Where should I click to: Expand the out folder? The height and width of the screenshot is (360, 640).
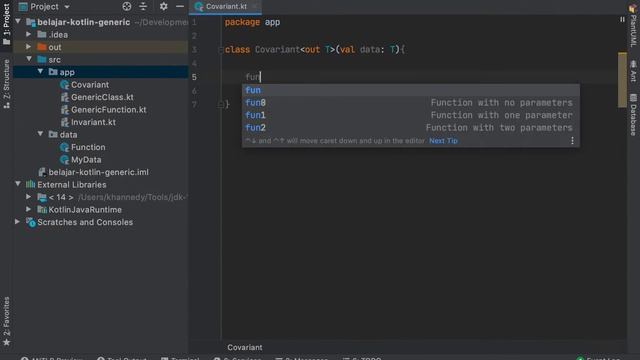tap(29, 47)
